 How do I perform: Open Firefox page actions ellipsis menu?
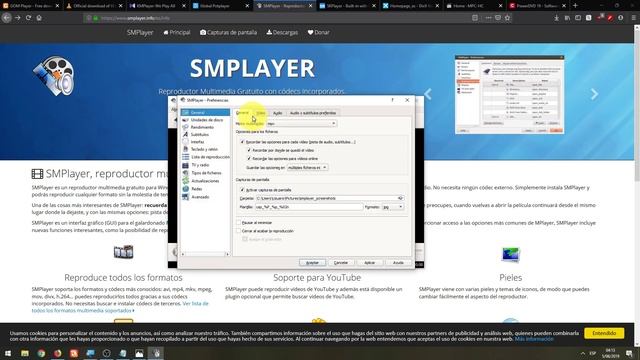[488, 18]
